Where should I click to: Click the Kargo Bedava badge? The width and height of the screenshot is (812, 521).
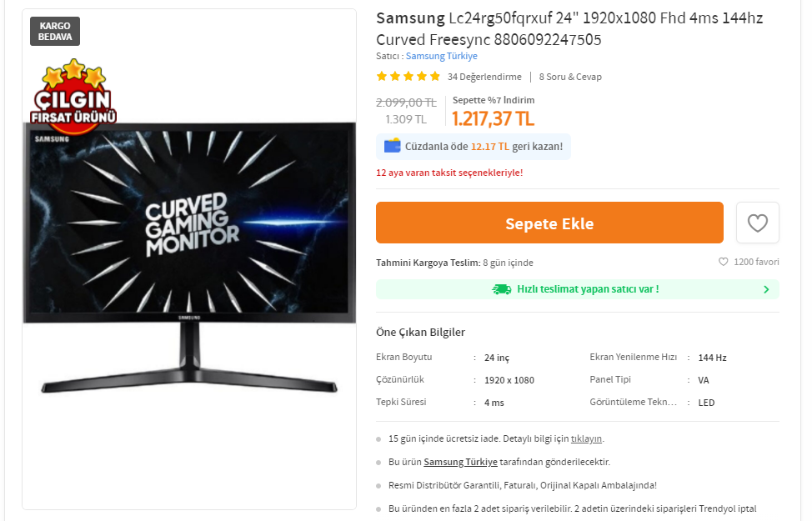click(x=55, y=31)
